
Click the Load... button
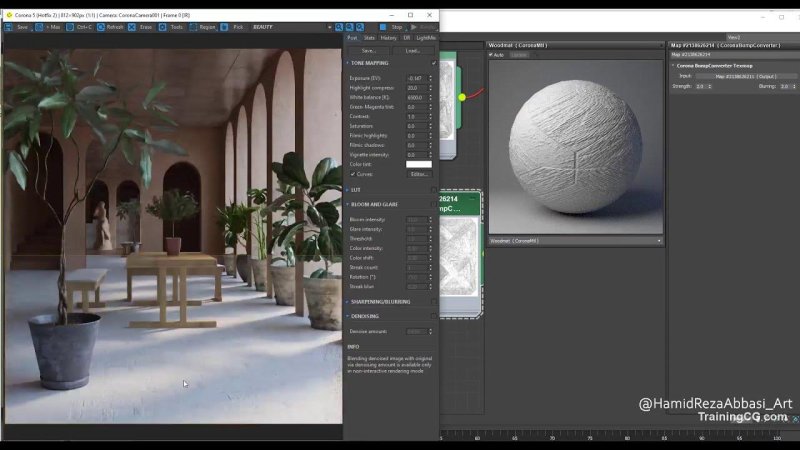click(x=413, y=50)
